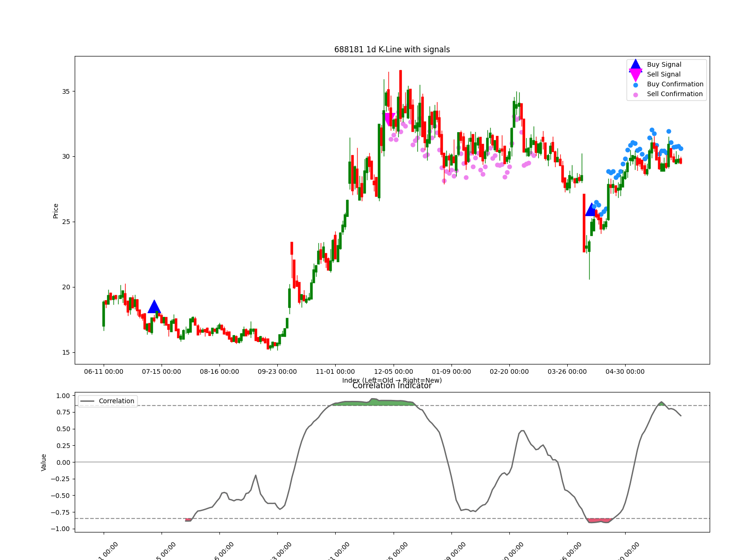This screenshot has width=747, height=560.
Task: Click the blue buy signal triangle near April
Action: [x=592, y=209]
